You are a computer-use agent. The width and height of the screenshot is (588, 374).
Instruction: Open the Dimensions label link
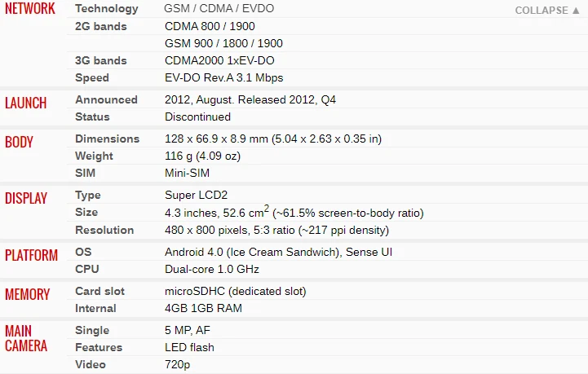click(x=107, y=139)
